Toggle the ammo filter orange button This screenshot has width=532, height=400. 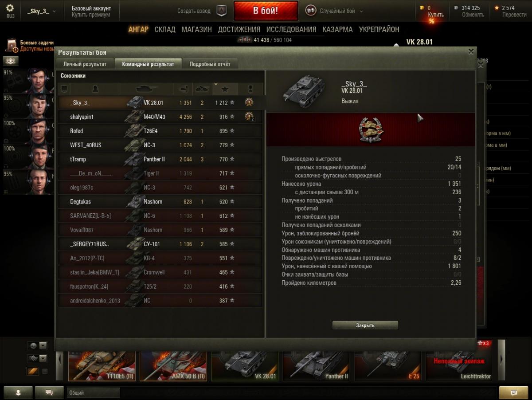(x=33, y=371)
